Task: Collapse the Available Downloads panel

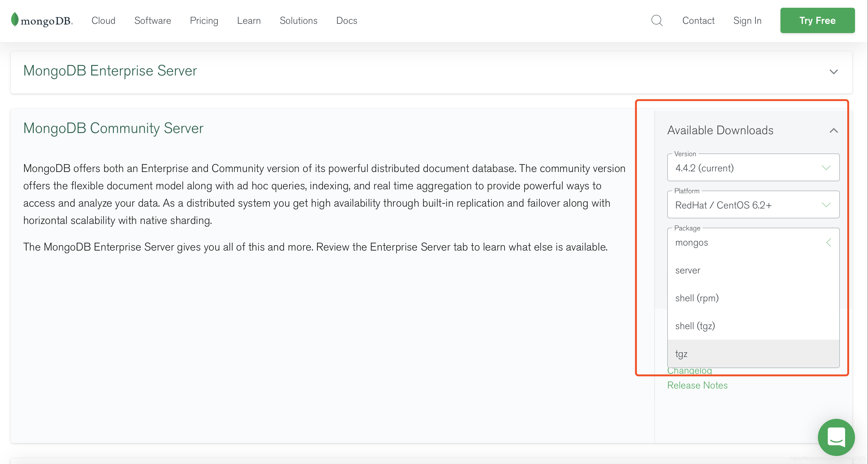Action: pyautogui.click(x=833, y=131)
